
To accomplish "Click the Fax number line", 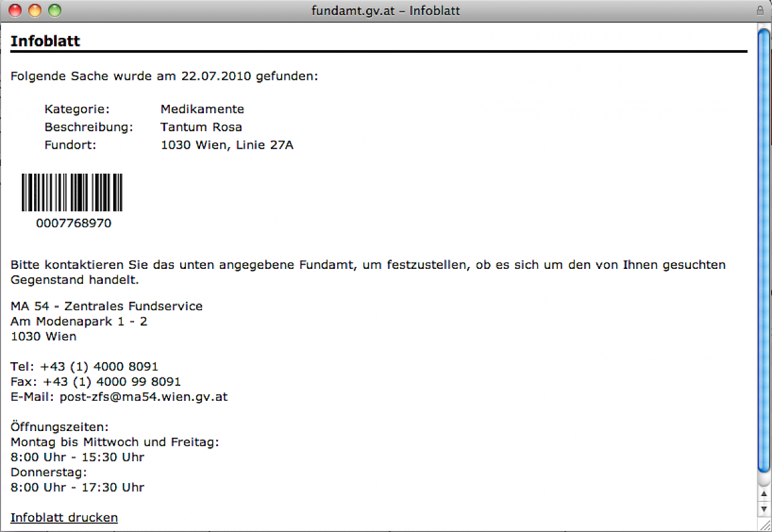I will 96,381.
